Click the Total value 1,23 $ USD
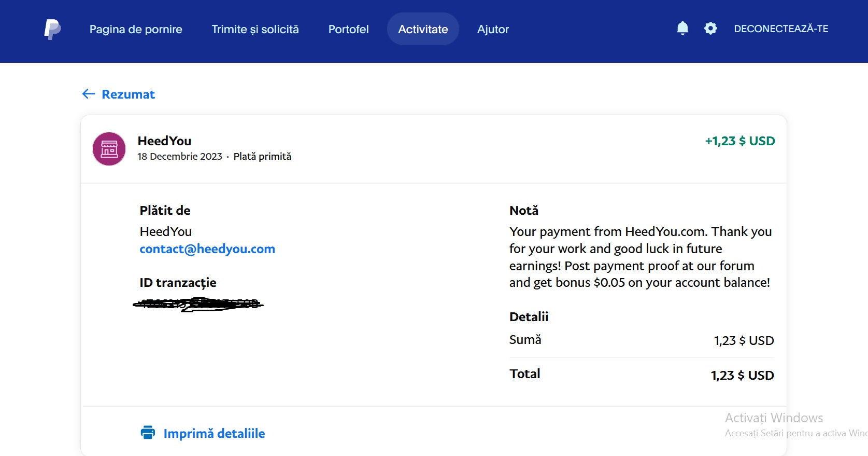Viewport: 868px width, 456px height. (742, 375)
